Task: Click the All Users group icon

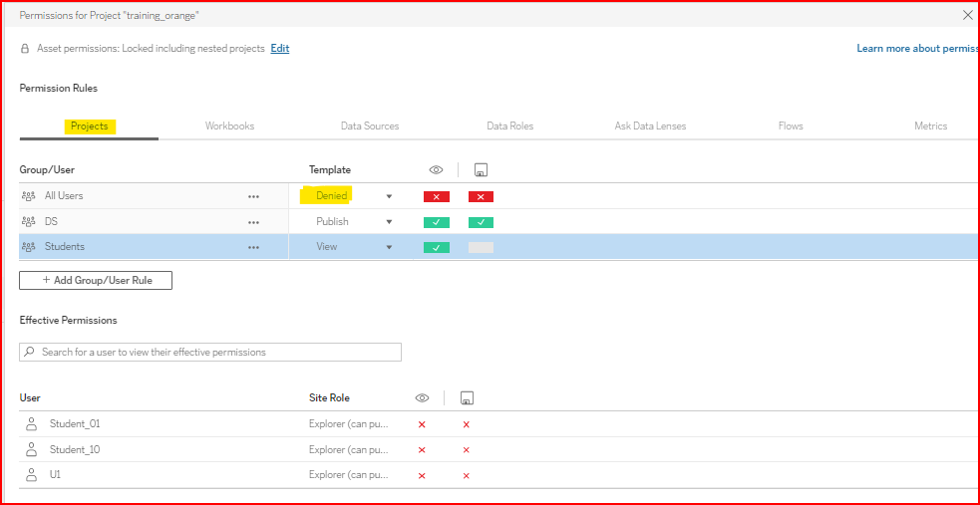Action: (x=28, y=196)
